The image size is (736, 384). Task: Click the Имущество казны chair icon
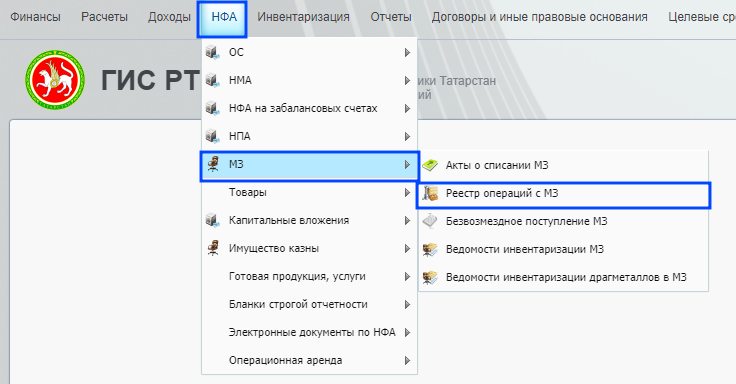213,248
